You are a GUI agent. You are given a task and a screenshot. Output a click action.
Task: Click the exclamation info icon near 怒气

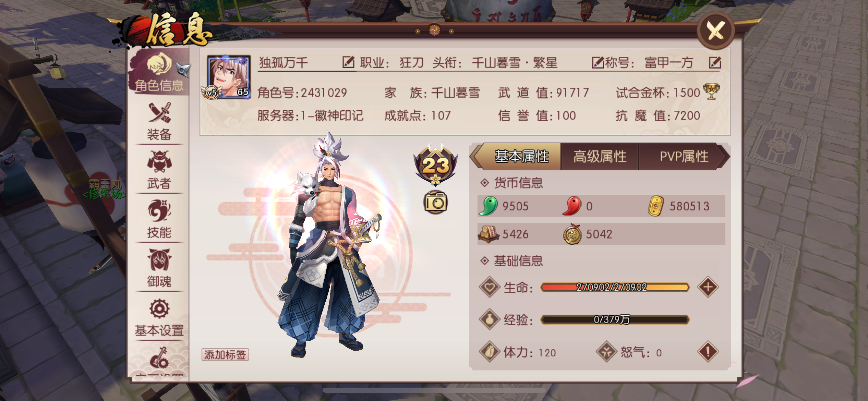[708, 352]
